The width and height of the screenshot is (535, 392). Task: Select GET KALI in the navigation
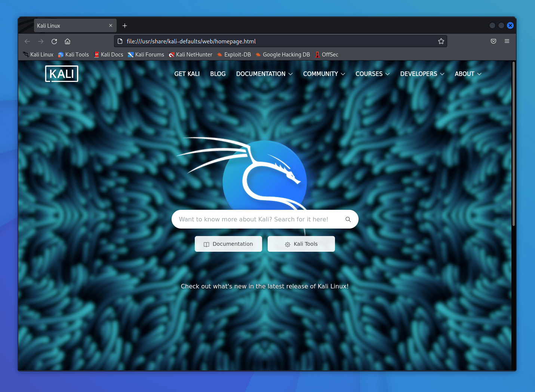[x=187, y=74]
